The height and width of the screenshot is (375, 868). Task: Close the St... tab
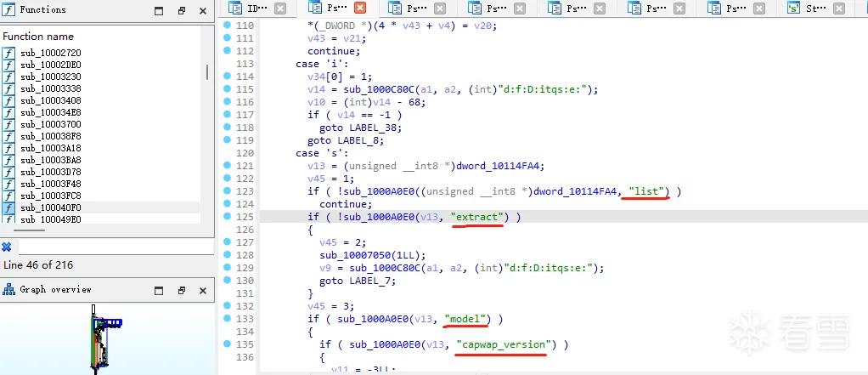click(x=838, y=9)
